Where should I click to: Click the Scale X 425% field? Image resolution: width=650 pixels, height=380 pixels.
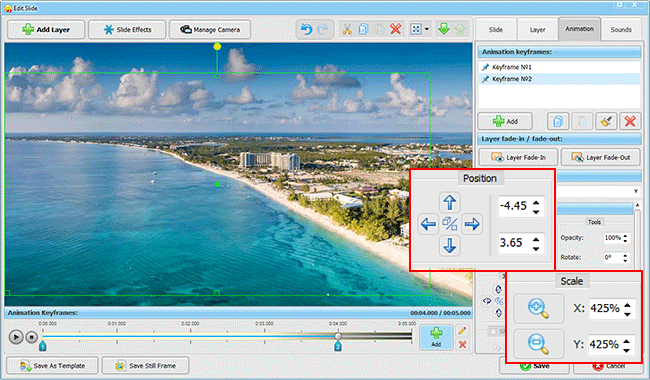[605, 308]
